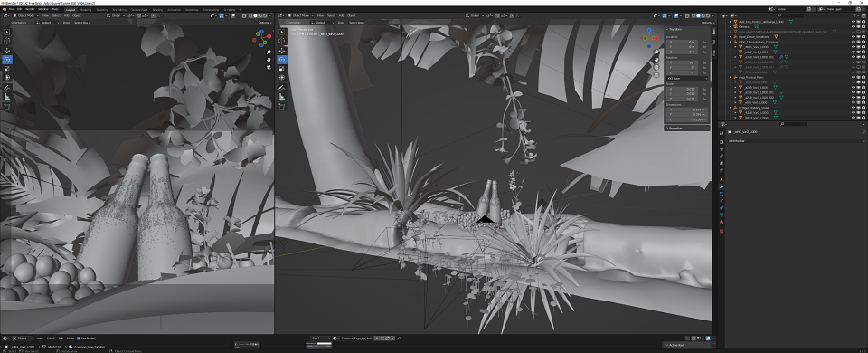Screen dimensions: 868x353
Task: Select solid shading mode in left viewport header
Action: (256, 15)
